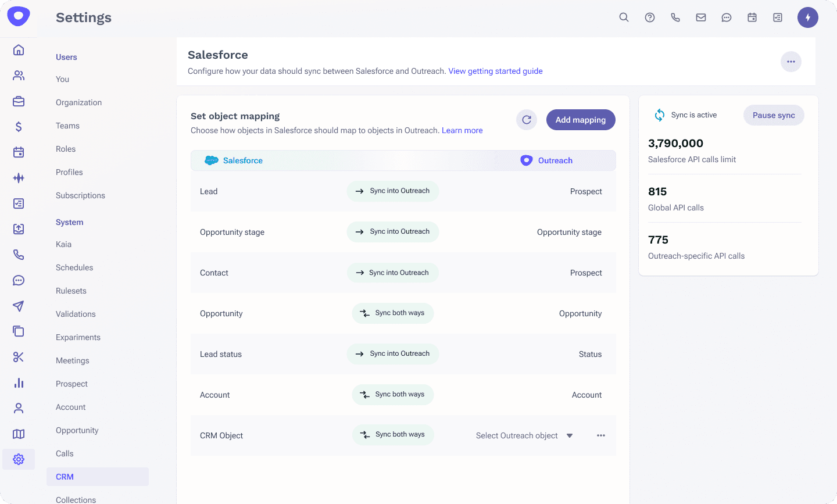Open the home icon in sidebar
This screenshot has width=837, height=504.
(x=19, y=50)
